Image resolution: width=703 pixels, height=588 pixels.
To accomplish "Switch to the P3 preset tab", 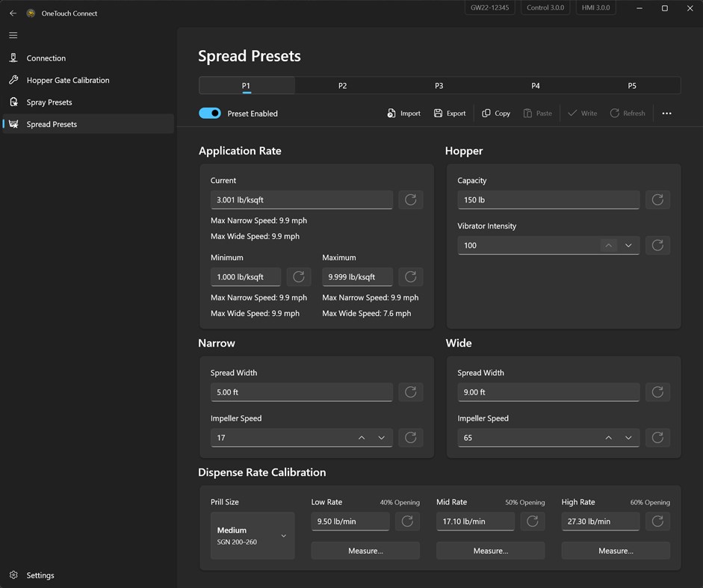I will 439,86.
